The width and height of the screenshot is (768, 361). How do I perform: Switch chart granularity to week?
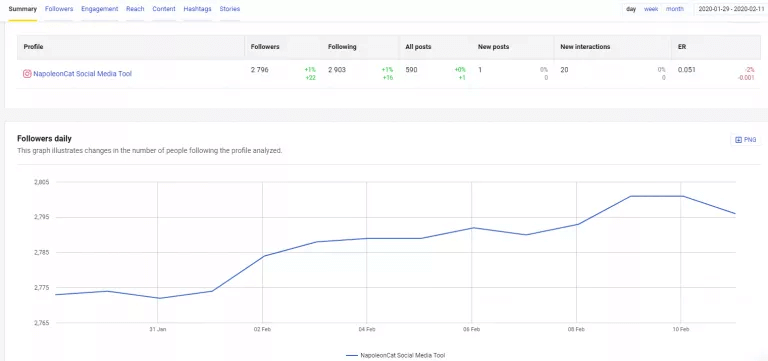pos(651,9)
